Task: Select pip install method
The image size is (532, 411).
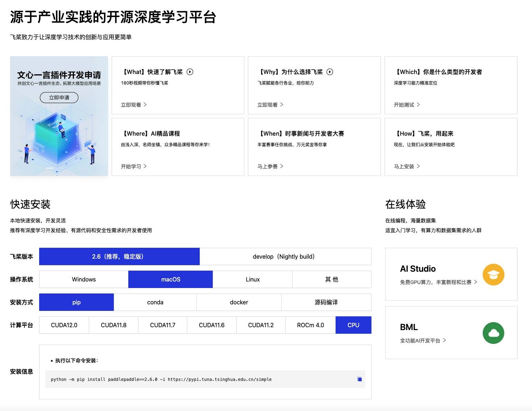Action: 76,302
